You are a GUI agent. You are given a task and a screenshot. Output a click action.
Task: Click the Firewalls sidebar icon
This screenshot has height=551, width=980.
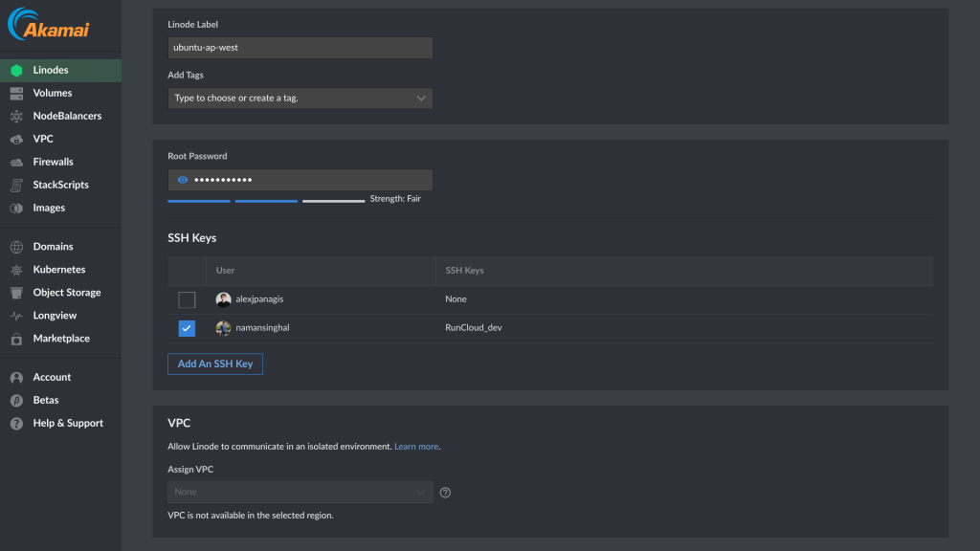pos(17,163)
